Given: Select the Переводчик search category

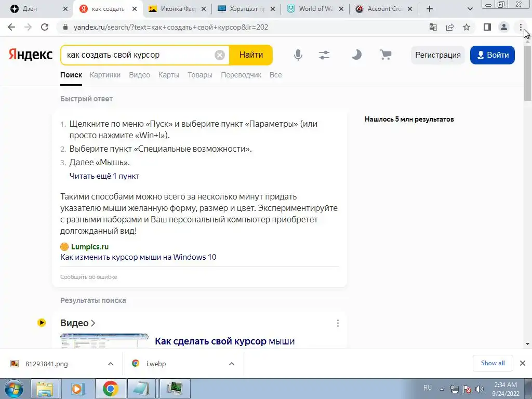Looking at the screenshot, I should click(x=241, y=75).
